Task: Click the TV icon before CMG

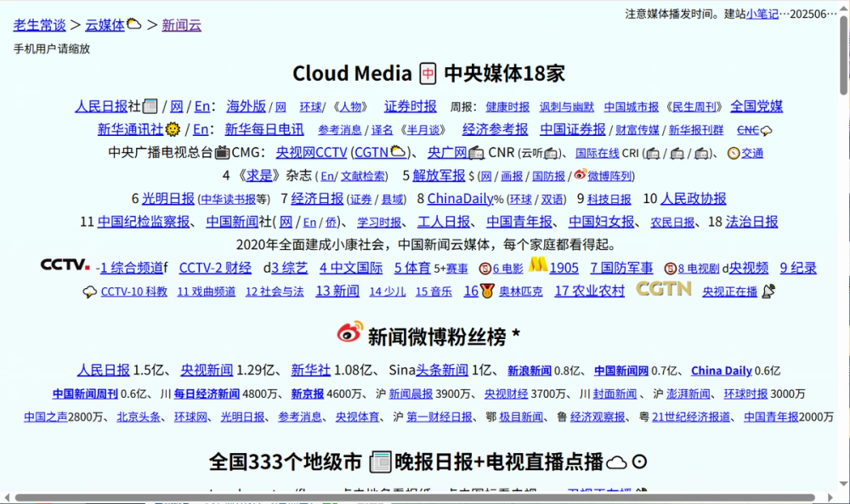Action: pyautogui.click(x=222, y=152)
